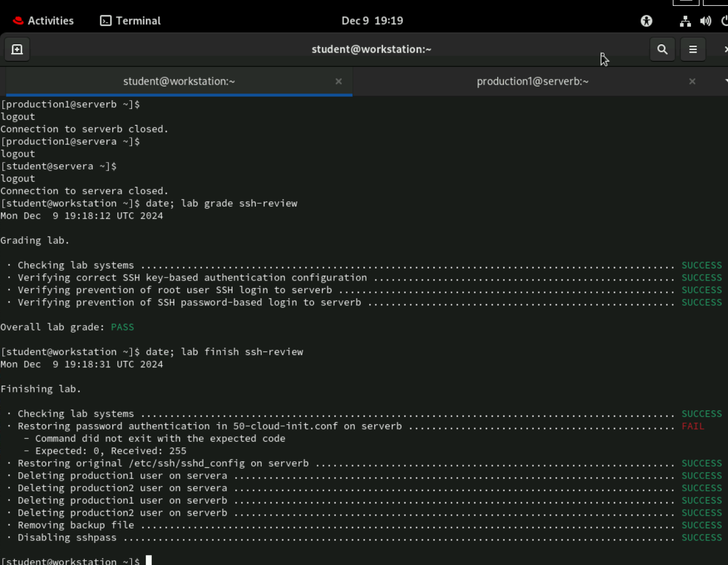Click the network status icon
The image size is (728, 565).
[685, 21]
